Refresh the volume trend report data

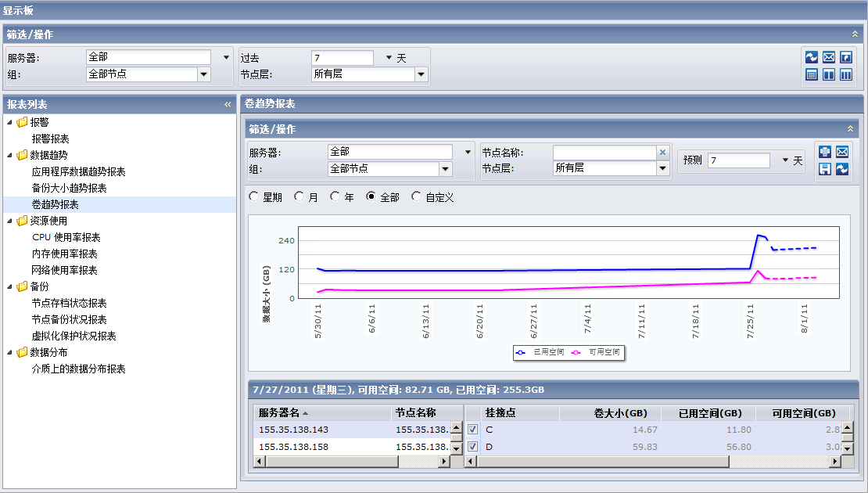842,169
